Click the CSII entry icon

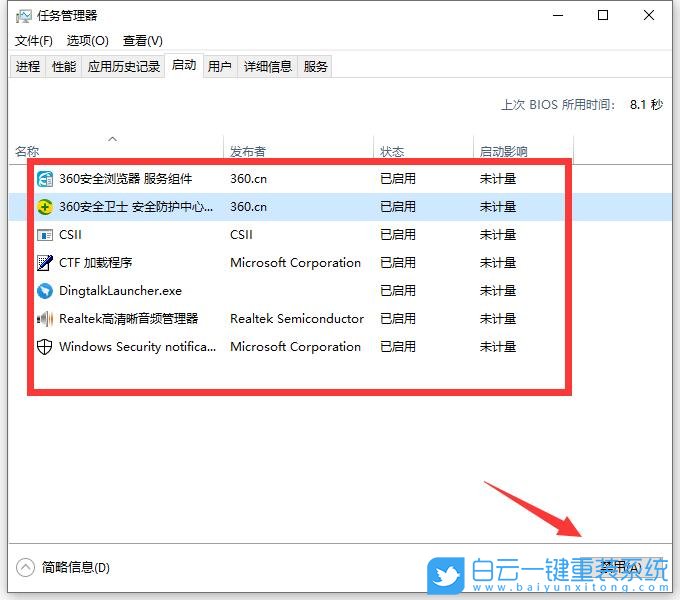click(45, 235)
